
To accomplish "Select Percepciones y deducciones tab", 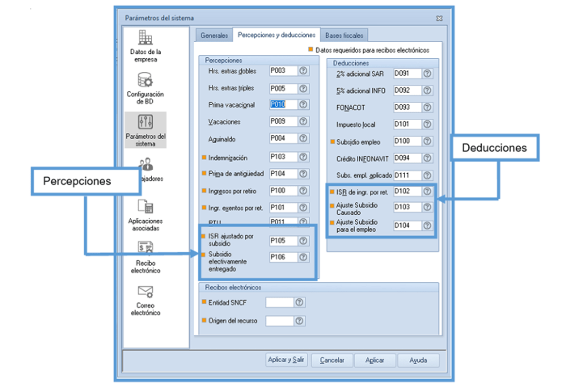I will [x=277, y=35].
